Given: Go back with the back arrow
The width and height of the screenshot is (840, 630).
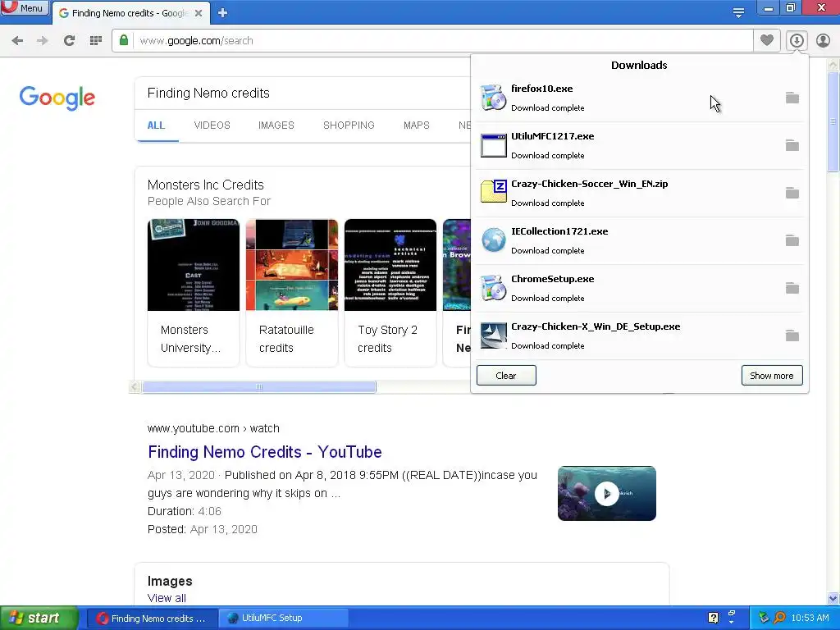Looking at the screenshot, I should [x=17, y=41].
